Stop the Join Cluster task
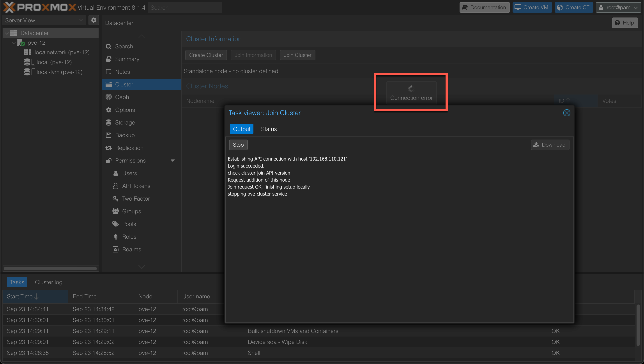This screenshot has width=644, height=364. tap(238, 145)
